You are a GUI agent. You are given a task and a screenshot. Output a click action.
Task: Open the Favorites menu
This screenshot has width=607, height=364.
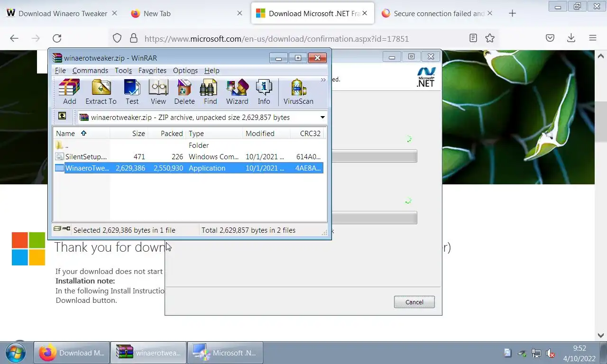152,70
